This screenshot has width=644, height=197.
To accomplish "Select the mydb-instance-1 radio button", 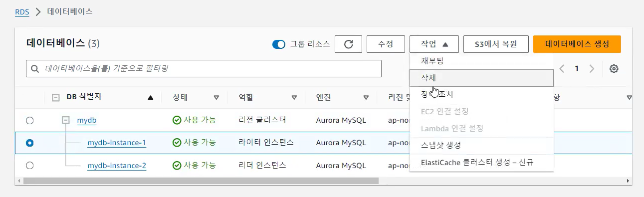I will pyautogui.click(x=29, y=143).
